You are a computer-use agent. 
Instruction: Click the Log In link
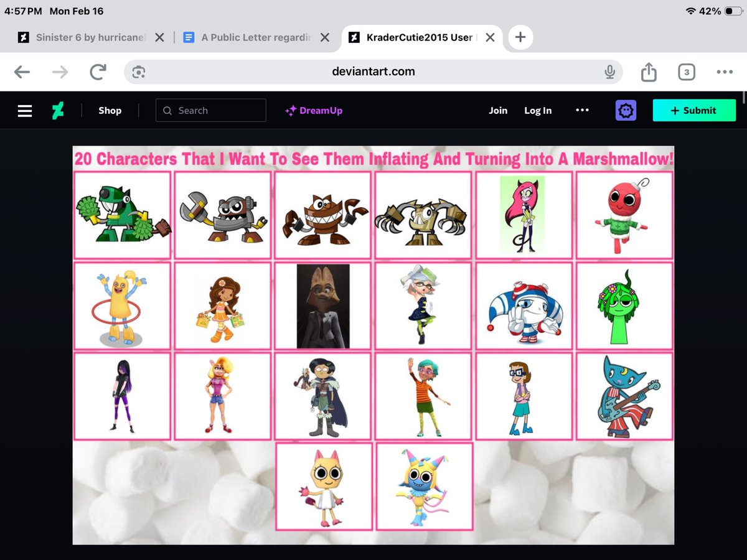[538, 111]
